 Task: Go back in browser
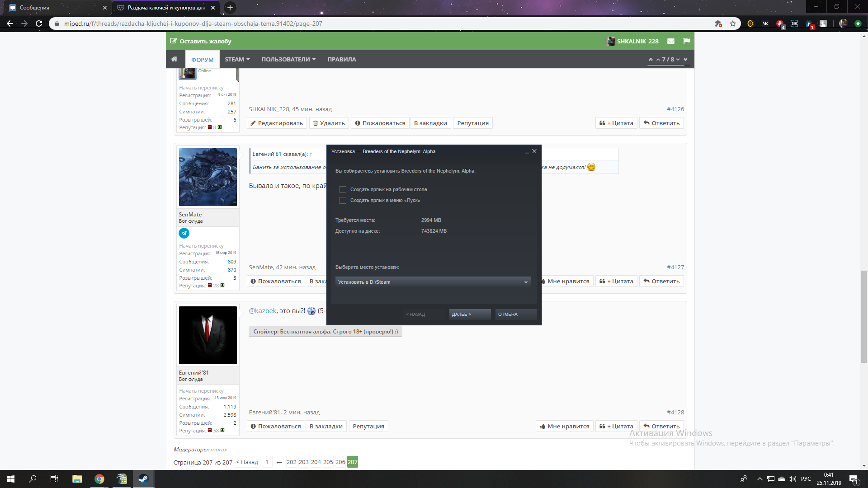point(10,23)
